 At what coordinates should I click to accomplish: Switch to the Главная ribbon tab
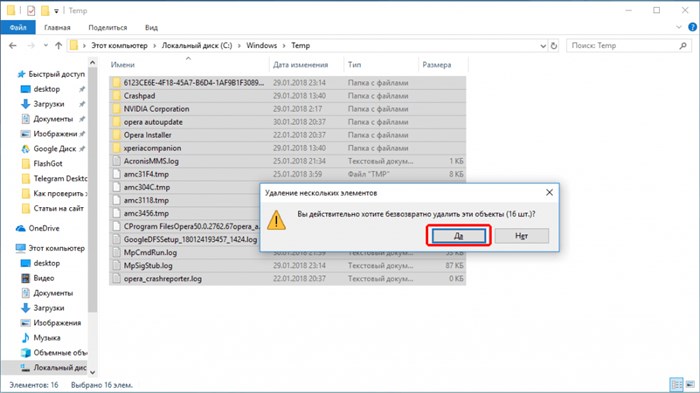(57, 28)
